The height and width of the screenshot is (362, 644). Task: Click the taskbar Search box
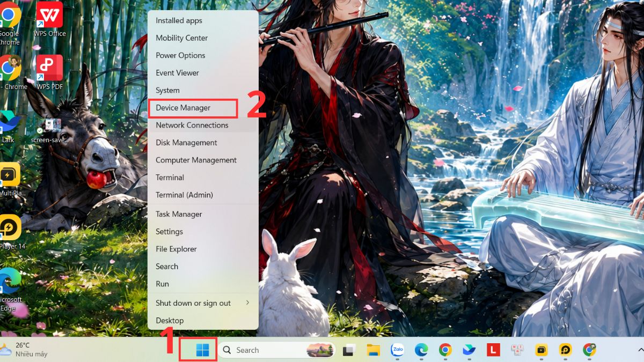(276, 350)
